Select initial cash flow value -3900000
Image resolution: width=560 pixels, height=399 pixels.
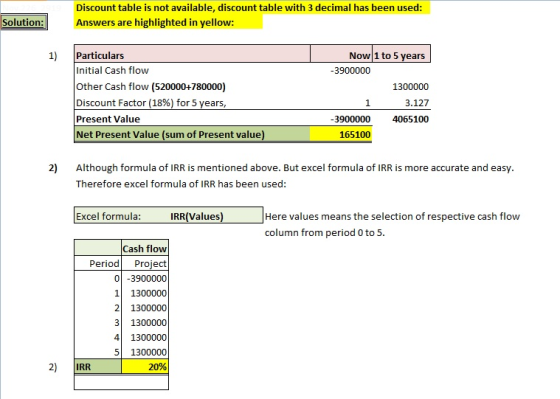[350, 71]
